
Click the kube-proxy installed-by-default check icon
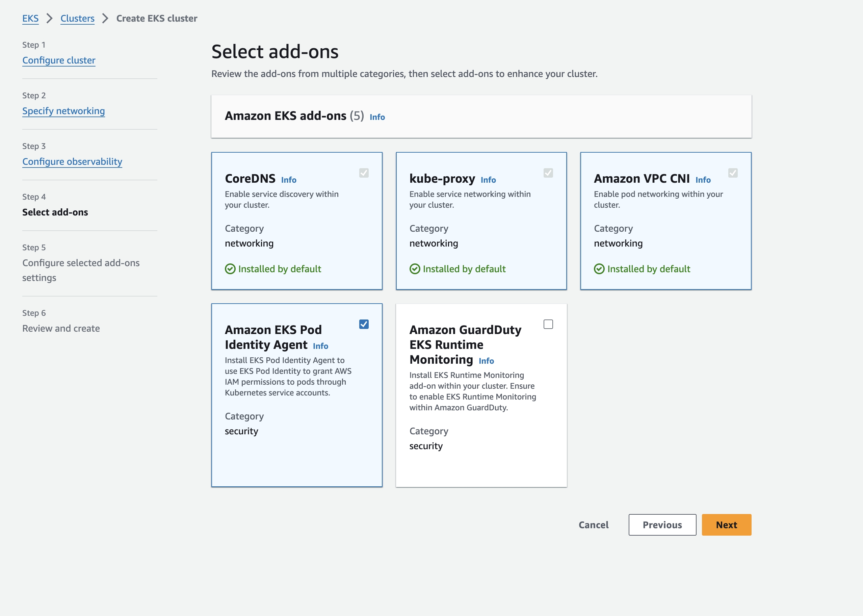tap(414, 269)
